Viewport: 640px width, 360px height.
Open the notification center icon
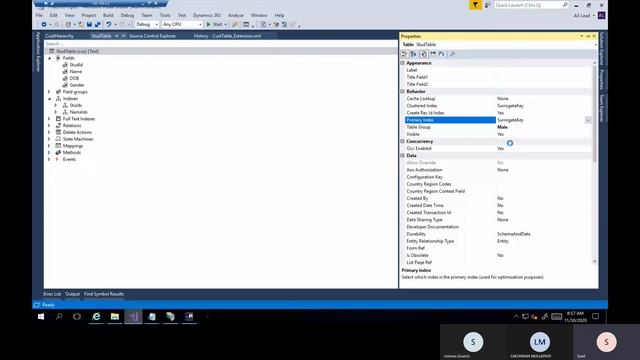point(596,316)
